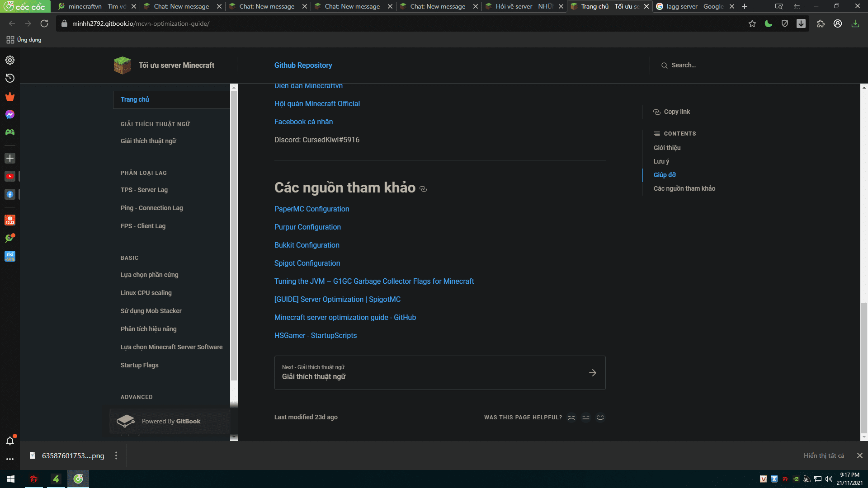
Task: Click the notifications bell icon
Action: click(x=10, y=441)
